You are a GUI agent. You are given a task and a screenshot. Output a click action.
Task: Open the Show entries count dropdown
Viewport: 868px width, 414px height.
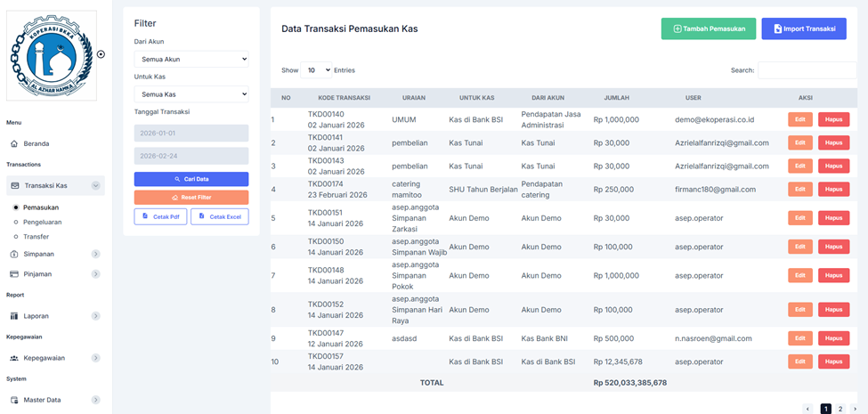316,69
